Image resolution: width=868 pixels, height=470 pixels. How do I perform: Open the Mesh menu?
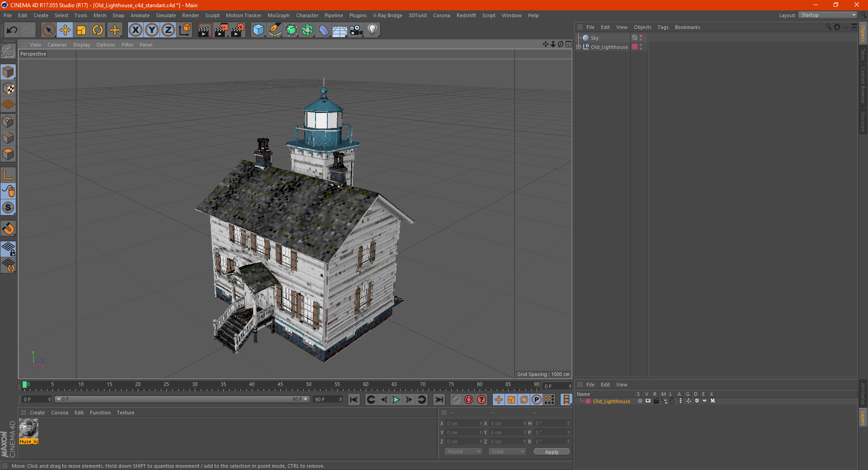coord(99,15)
